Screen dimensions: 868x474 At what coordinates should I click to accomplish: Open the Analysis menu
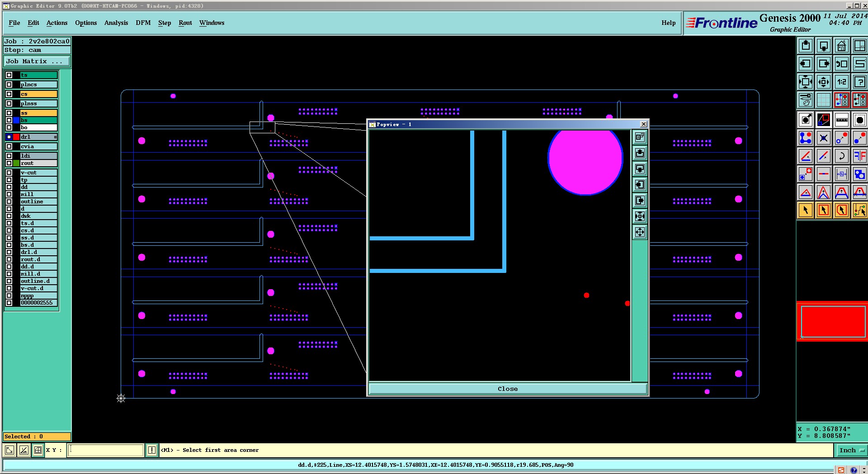coord(116,23)
